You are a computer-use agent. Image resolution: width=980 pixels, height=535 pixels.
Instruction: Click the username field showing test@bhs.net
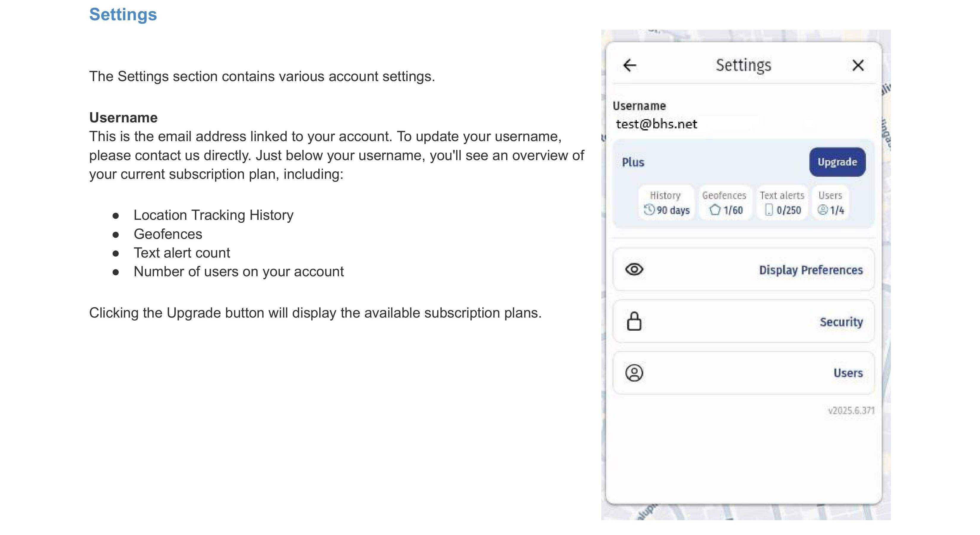point(657,124)
